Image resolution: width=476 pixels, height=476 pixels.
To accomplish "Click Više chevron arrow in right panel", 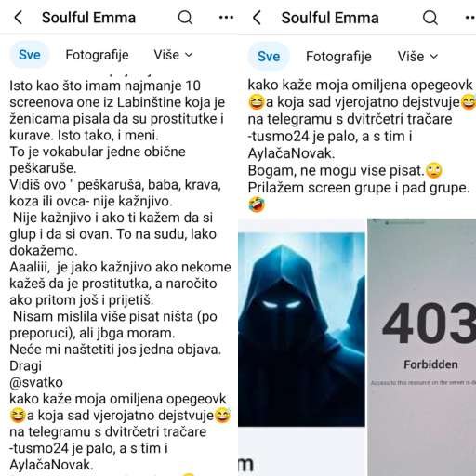I will tap(434, 57).
